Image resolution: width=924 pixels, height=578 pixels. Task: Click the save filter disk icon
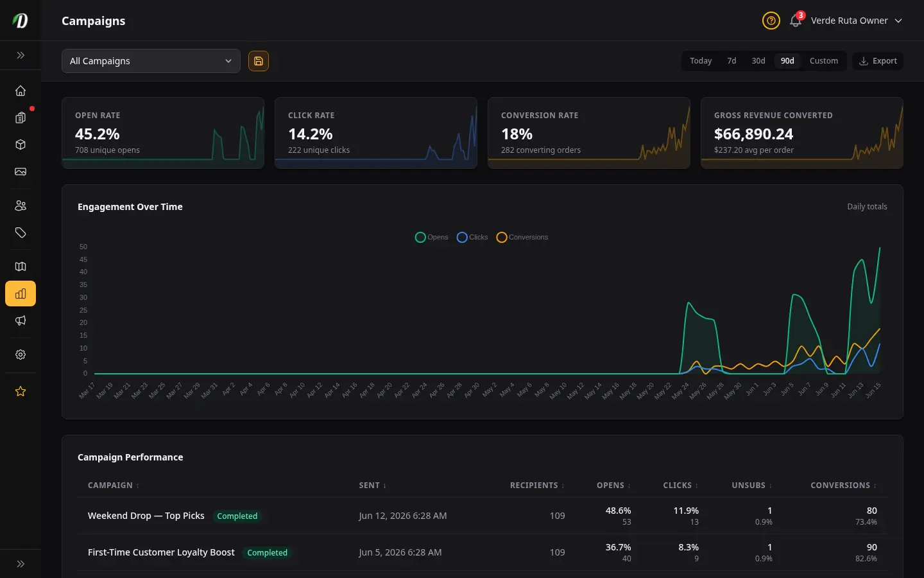259,61
